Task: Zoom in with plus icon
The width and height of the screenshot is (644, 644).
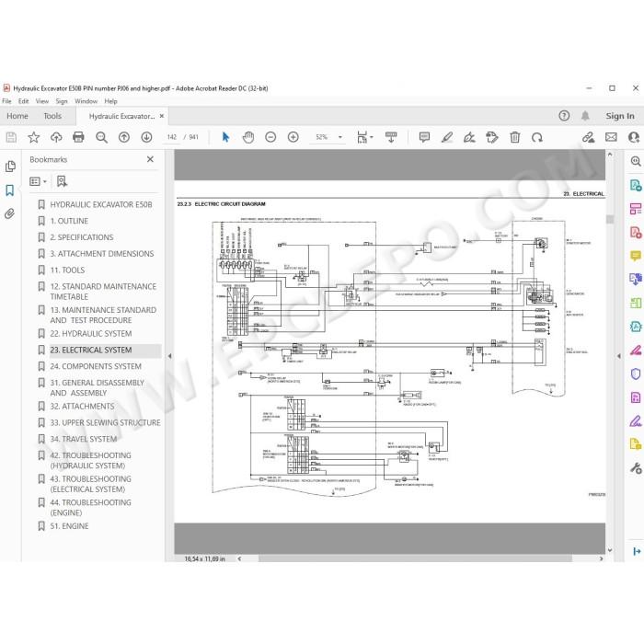Action: pyautogui.click(x=293, y=137)
